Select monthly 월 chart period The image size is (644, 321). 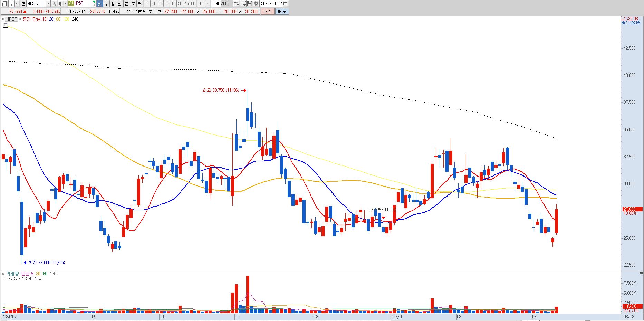[x=113, y=3]
